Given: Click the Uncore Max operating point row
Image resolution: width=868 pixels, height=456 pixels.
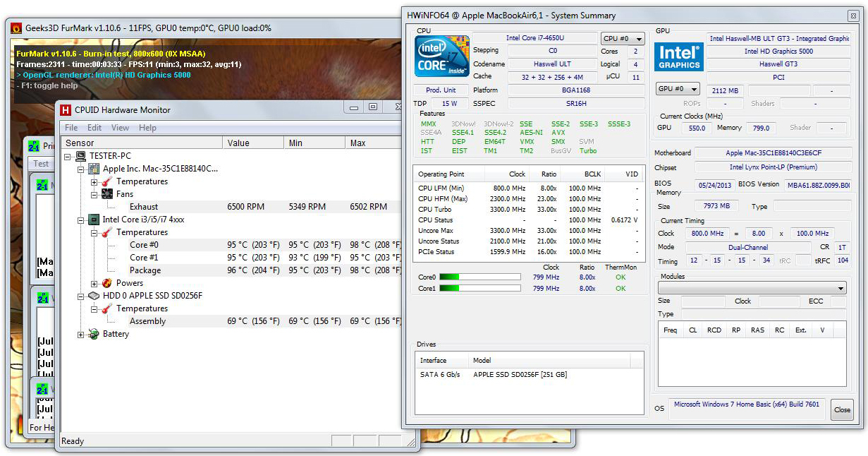Looking at the screenshot, I should point(529,231).
